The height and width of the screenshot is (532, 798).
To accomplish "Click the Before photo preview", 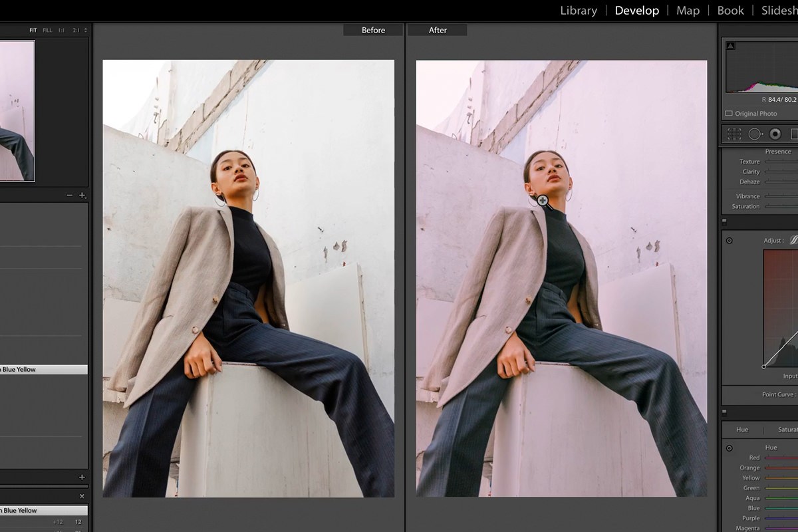I will click(248, 279).
